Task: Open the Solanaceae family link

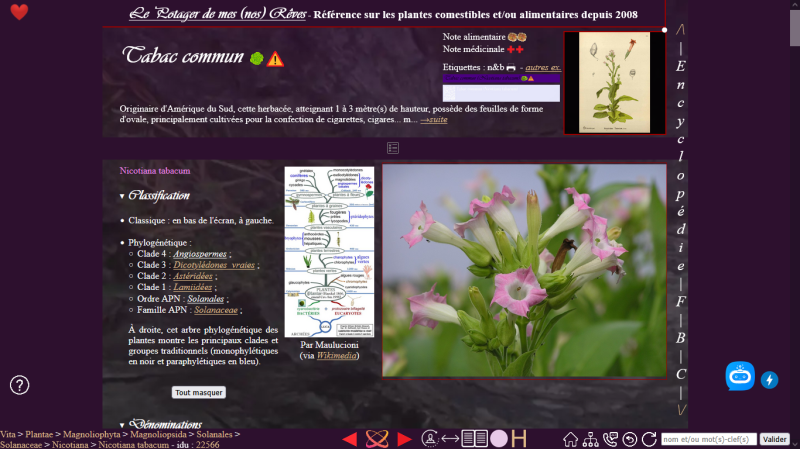Action: [216, 310]
